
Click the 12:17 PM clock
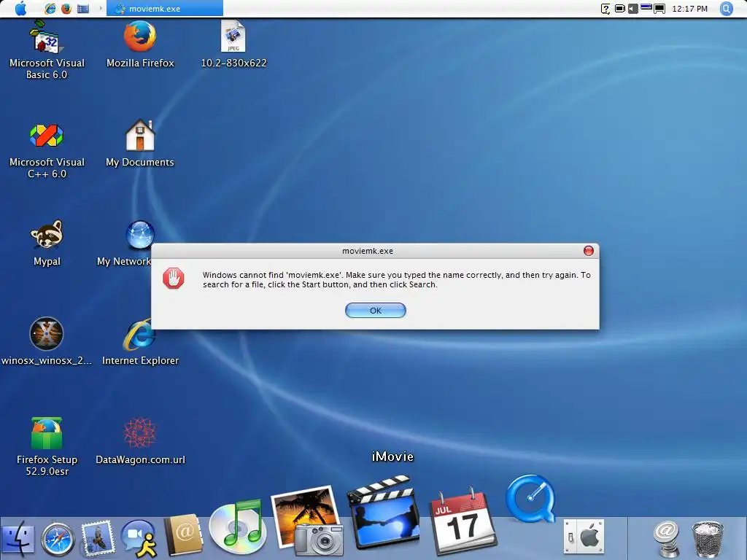pos(689,9)
